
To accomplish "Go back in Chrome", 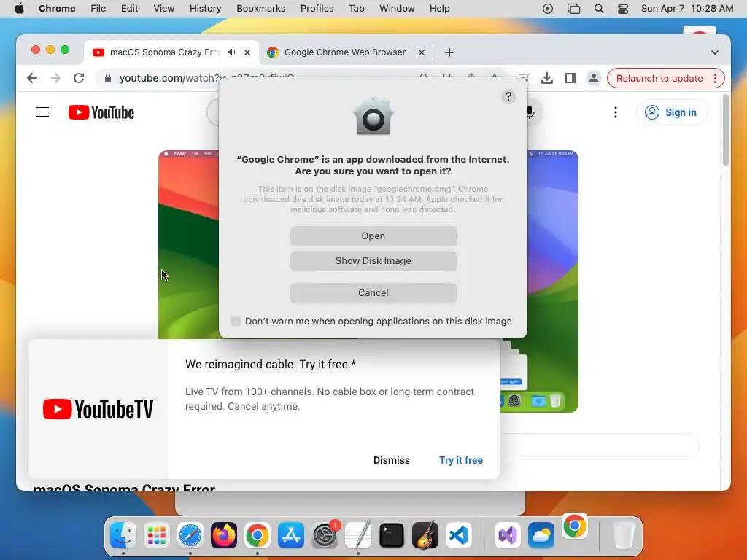I will [32, 78].
